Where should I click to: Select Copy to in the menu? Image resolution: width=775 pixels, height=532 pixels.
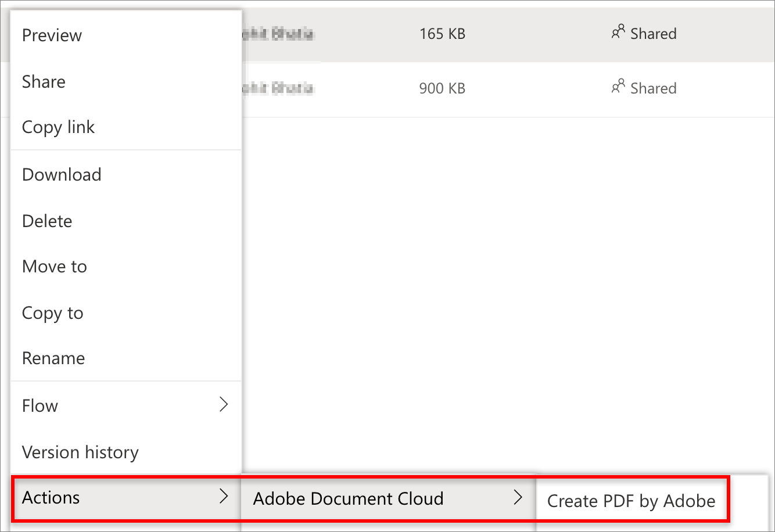(53, 313)
